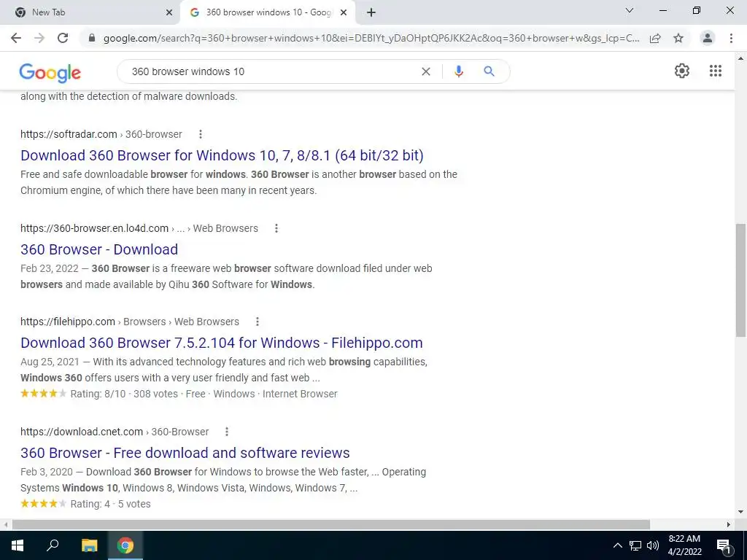Open more options for lo4d.com result
The image size is (747, 560).
click(x=276, y=228)
